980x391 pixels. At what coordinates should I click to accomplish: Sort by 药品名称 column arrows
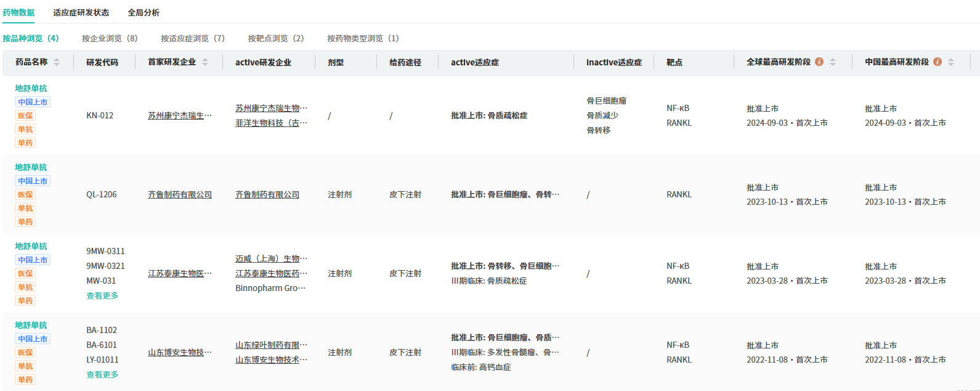[x=57, y=62]
